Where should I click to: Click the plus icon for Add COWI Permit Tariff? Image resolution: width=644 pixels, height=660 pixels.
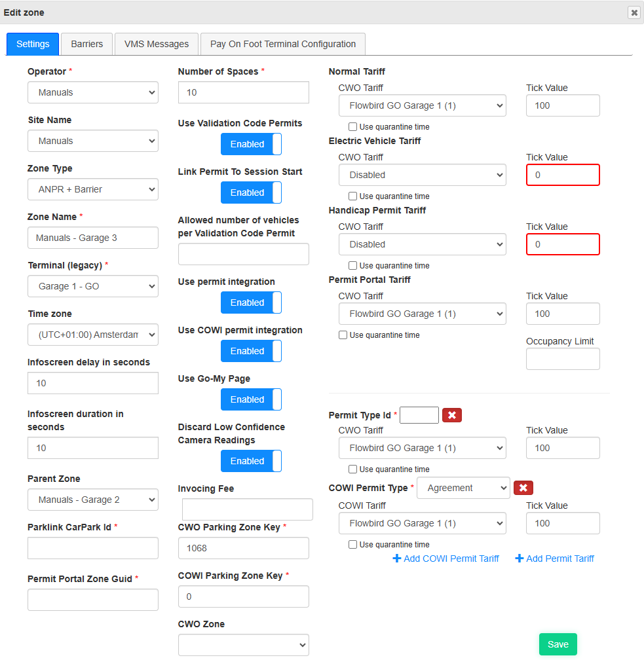click(397, 559)
